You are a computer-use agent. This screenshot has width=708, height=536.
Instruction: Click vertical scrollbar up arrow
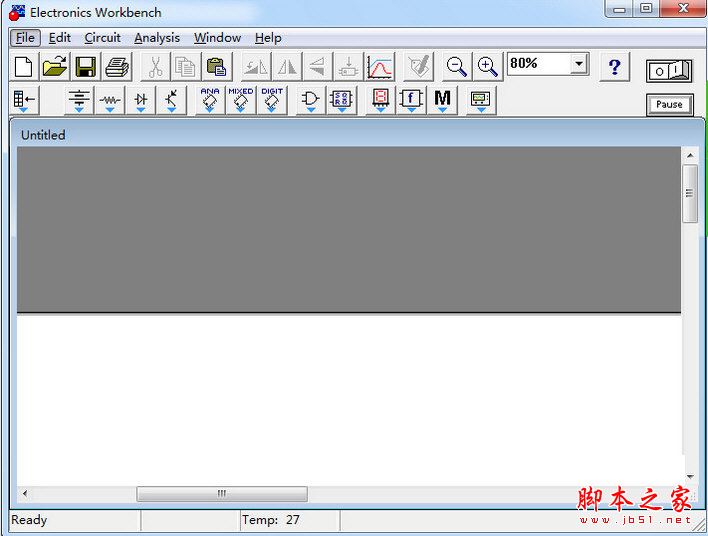pos(690,155)
